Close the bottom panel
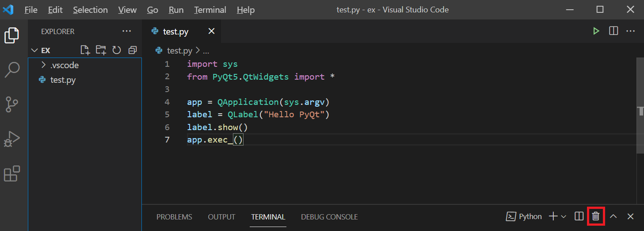The height and width of the screenshot is (231, 644). click(x=631, y=216)
